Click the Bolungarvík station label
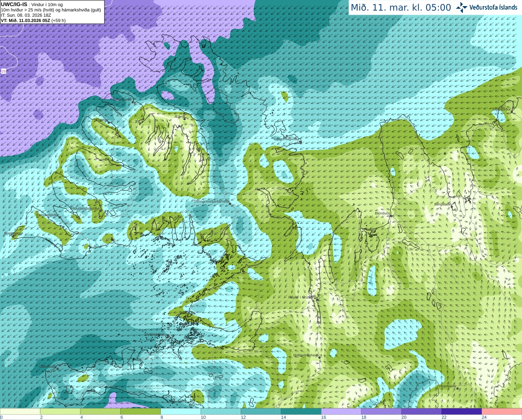 click(x=122, y=99)
